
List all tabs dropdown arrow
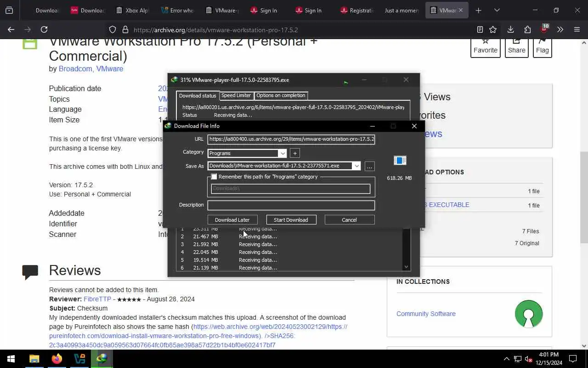pos(497,10)
